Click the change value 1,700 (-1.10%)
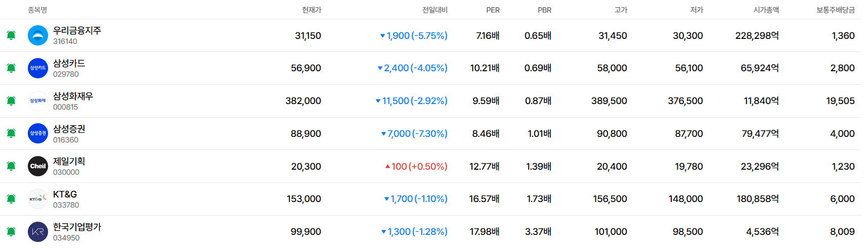 (x=416, y=199)
